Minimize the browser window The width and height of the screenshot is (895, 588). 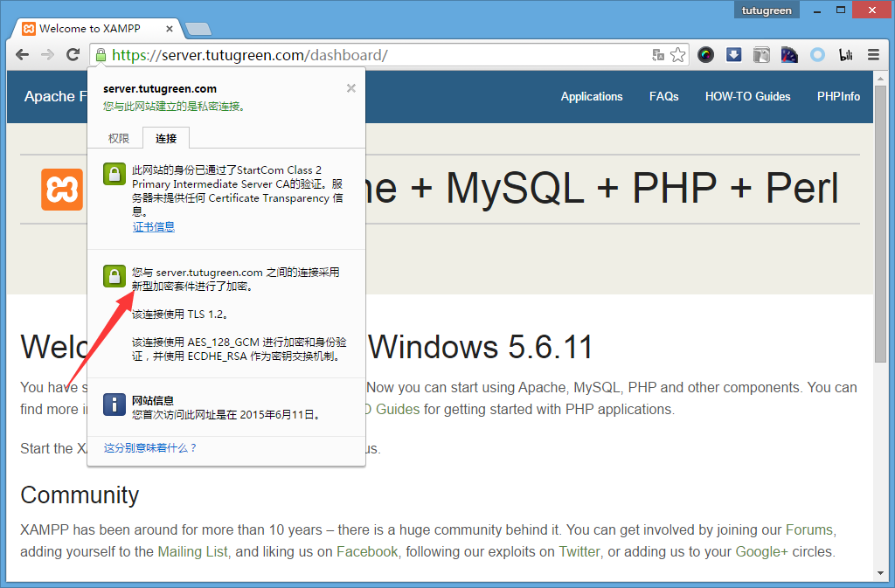tap(817, 10)
